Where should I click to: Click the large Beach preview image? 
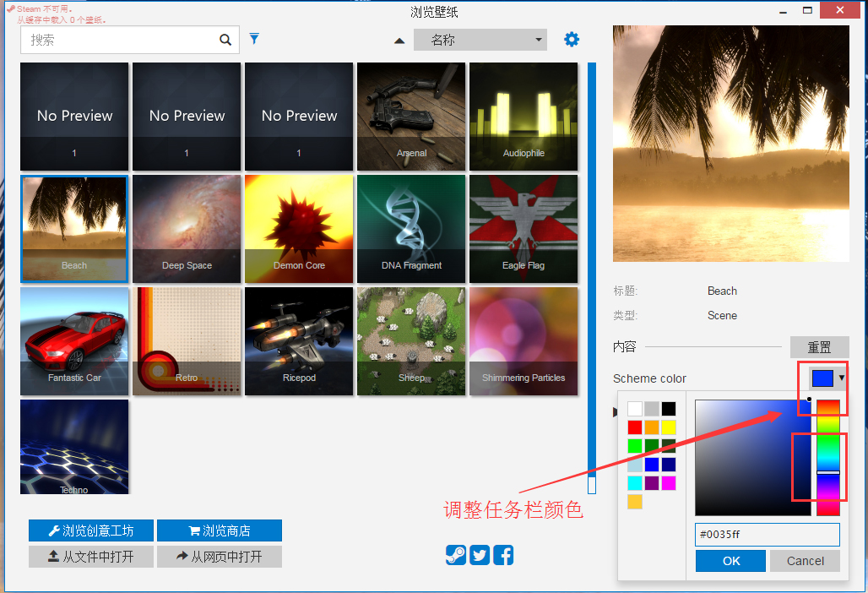click(730, 144)
